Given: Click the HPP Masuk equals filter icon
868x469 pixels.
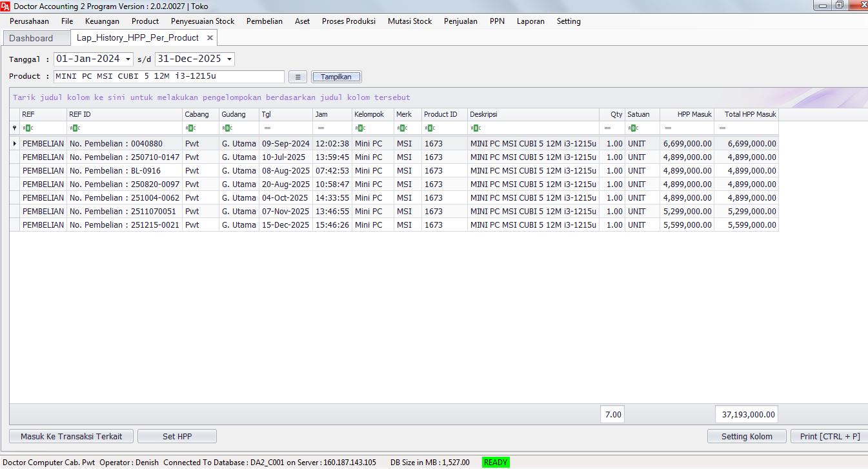Looking at the screenshot, I should coord(668,128).
